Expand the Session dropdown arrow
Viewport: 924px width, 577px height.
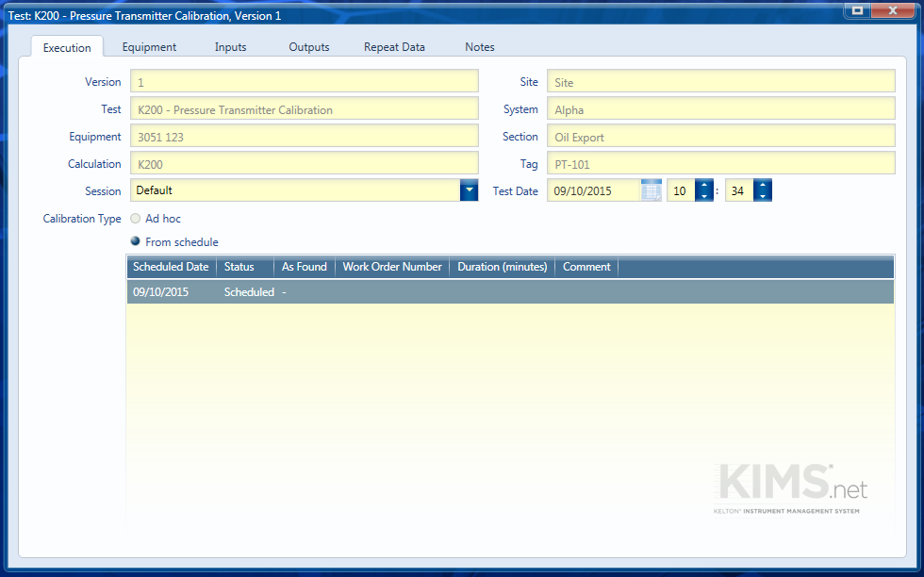(x=470, y=190)
